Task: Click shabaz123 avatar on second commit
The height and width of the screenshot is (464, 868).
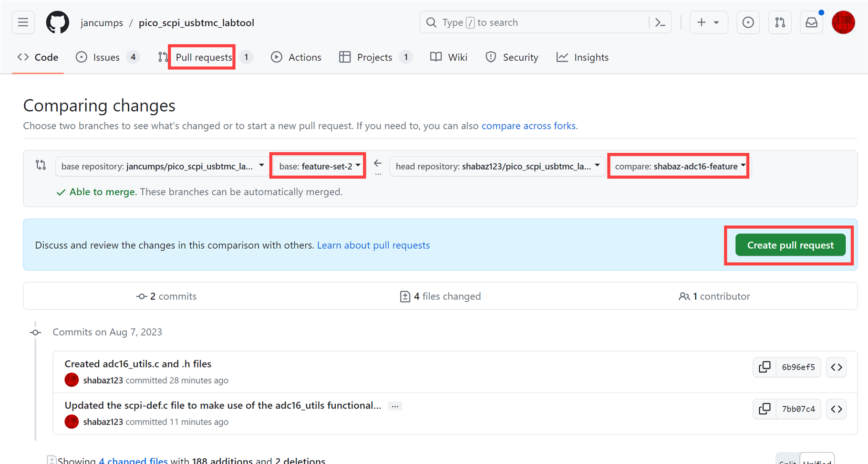Action: click(72, 422)
